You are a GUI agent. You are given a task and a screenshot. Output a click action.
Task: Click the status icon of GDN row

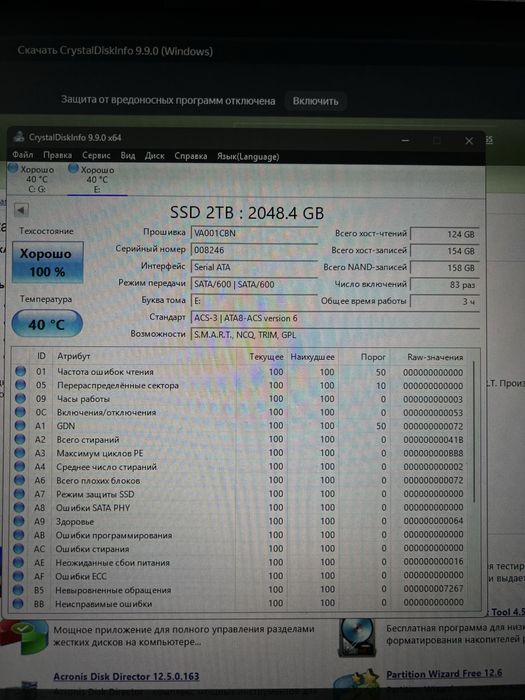point(20,425)
